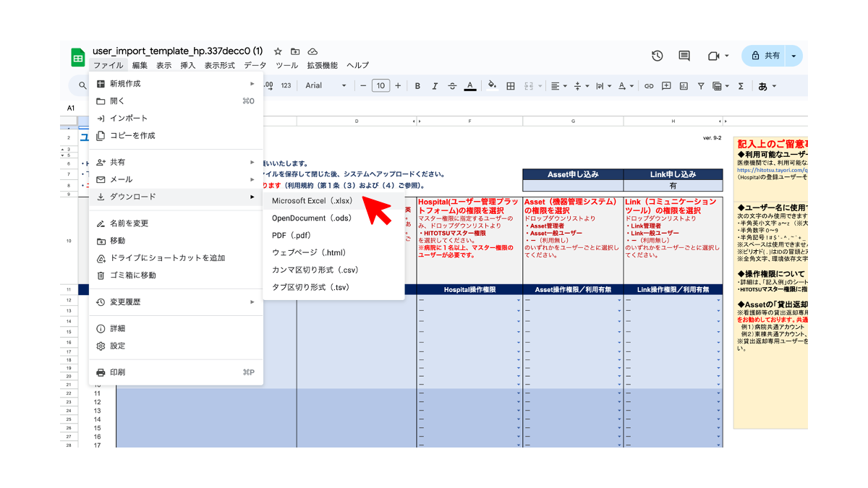Click the 共有 share button
Screen dimensions: 868x488
tap(765, 56)
